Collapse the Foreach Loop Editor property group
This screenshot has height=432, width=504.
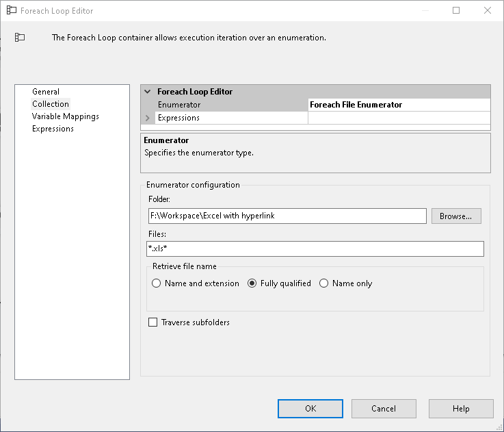pyautogui.click(x=148, y=92)
